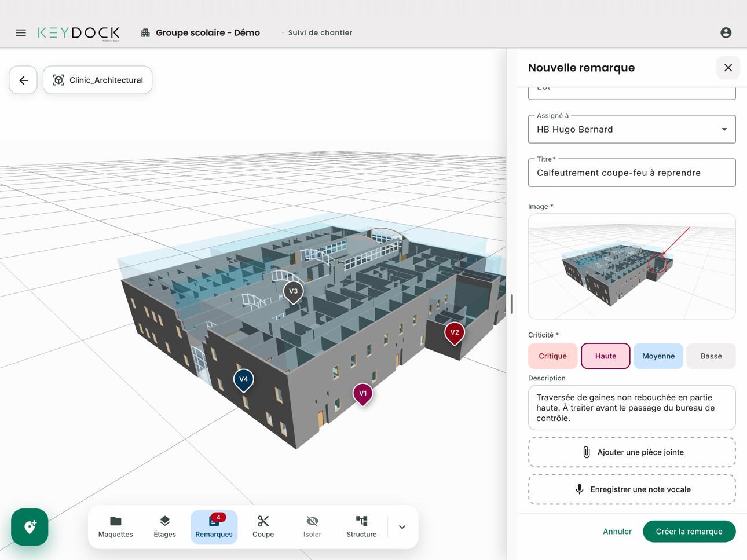
Task: Click Ajouter une pièce jointe
Action: coord(632,452)
